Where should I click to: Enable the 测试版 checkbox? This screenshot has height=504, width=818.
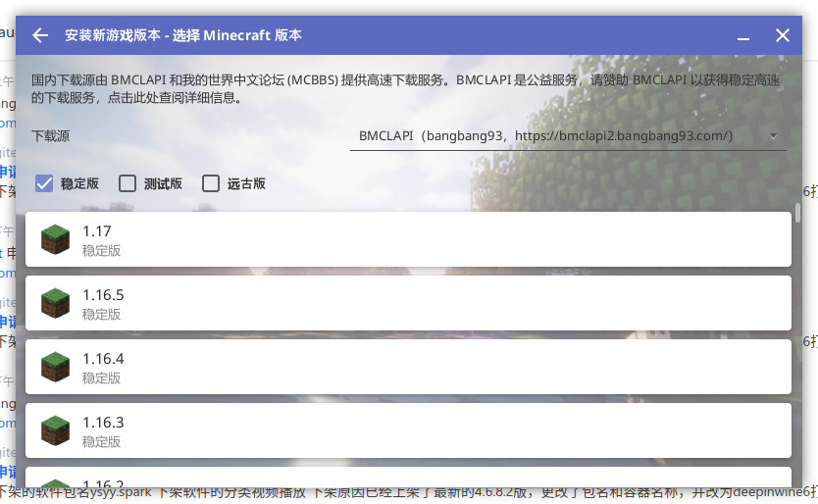128,183
